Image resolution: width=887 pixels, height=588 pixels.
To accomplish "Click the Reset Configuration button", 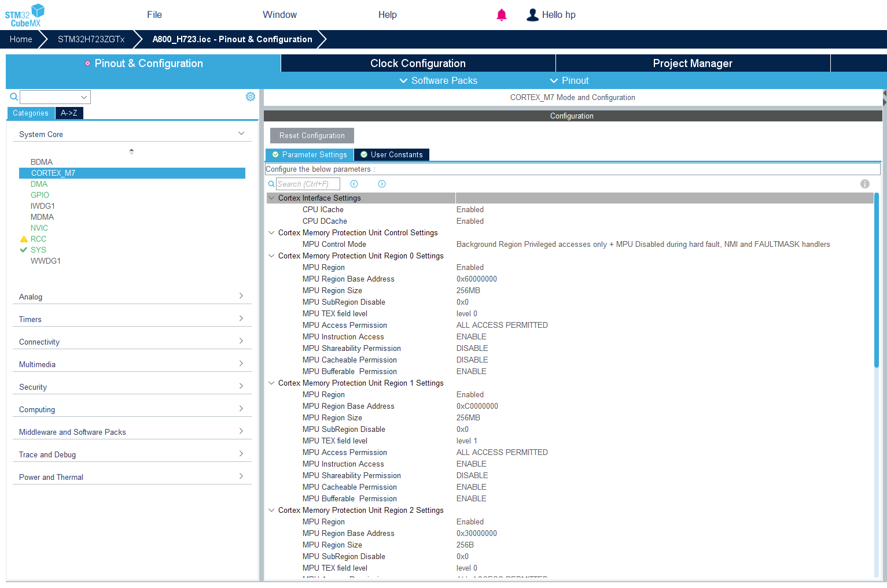I will [x=312, y=135].
